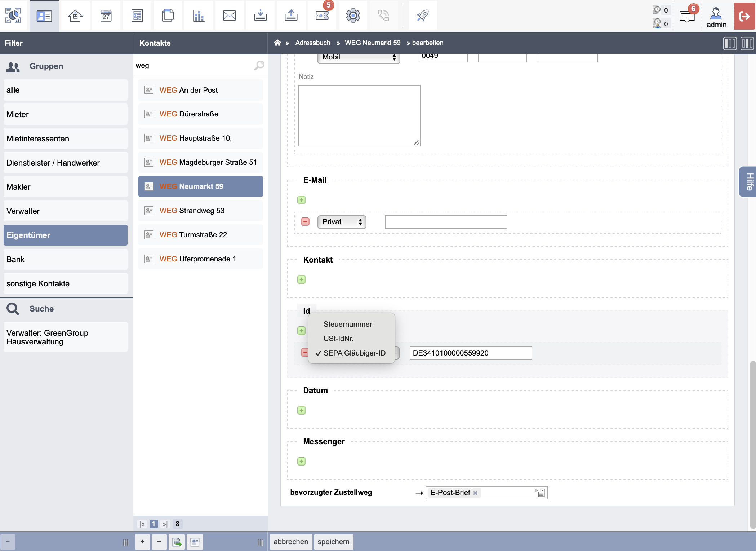Click into the Notiz text area
Viewport: 756px width, 551px height.
pyautogui.click(x=359, y=116)
